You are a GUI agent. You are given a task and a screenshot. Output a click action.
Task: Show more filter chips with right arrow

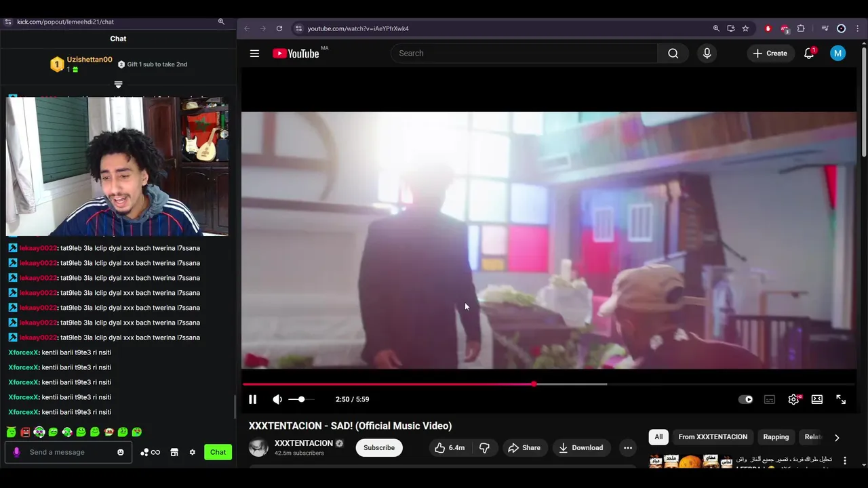click(x=837, y=437)
